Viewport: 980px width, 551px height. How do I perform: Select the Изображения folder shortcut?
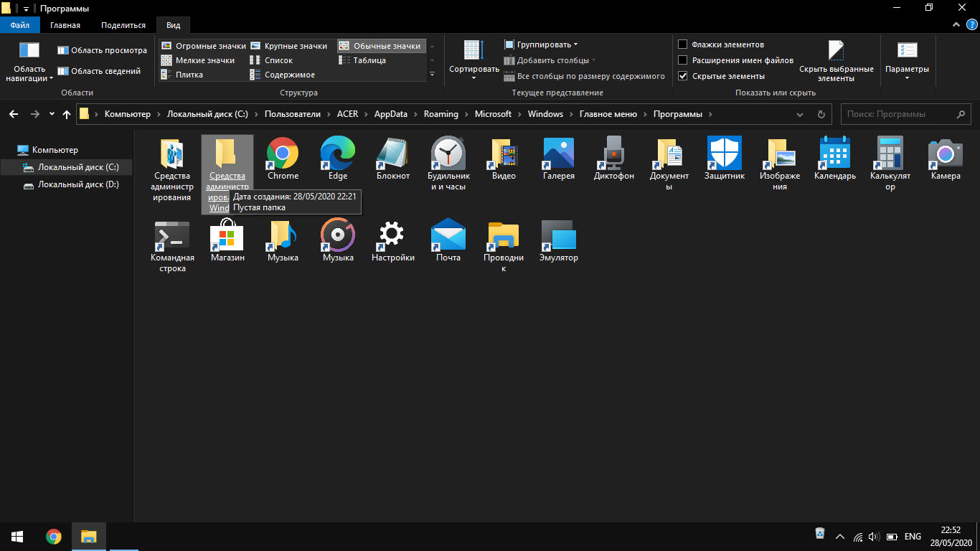point(780,164)
